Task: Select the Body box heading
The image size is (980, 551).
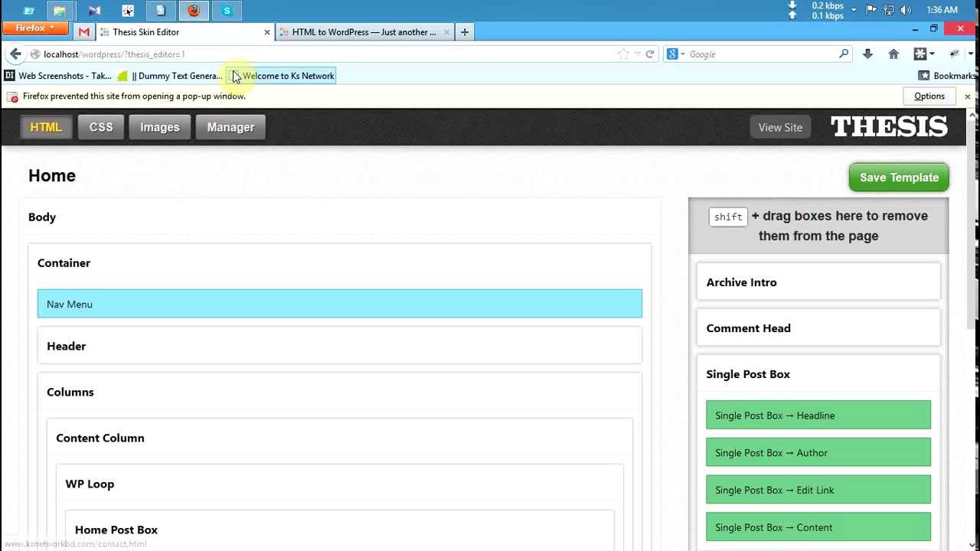Action: click(42, 217)
